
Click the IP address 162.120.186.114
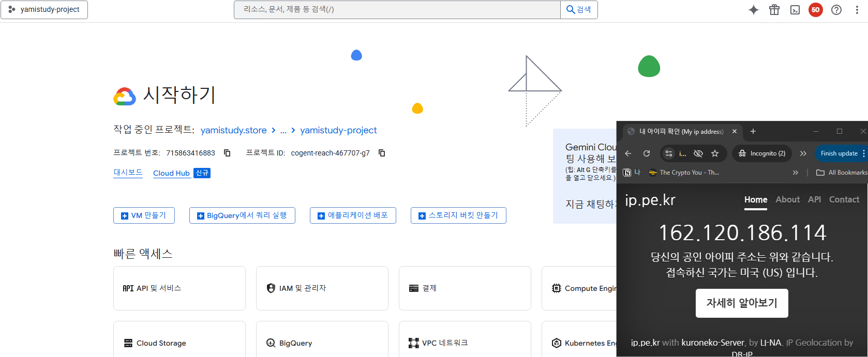click(742, 233)
